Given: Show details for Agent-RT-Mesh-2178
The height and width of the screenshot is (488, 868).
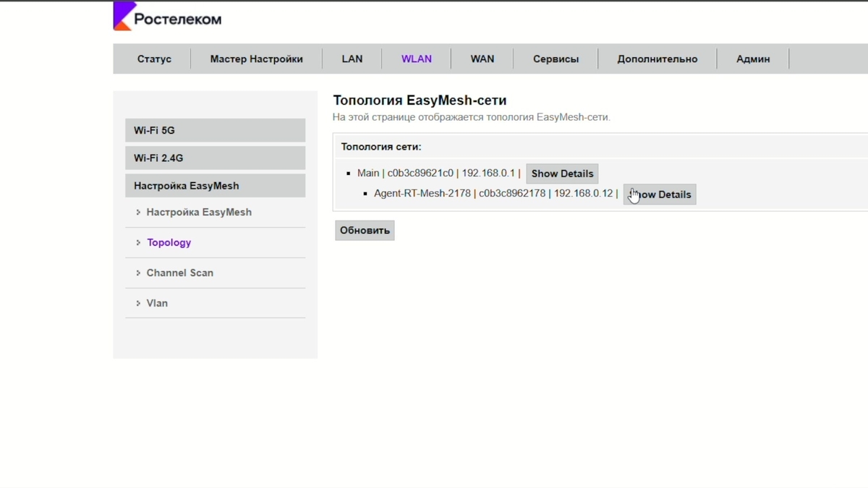Looking at the screenshot, I should (660, 194).
